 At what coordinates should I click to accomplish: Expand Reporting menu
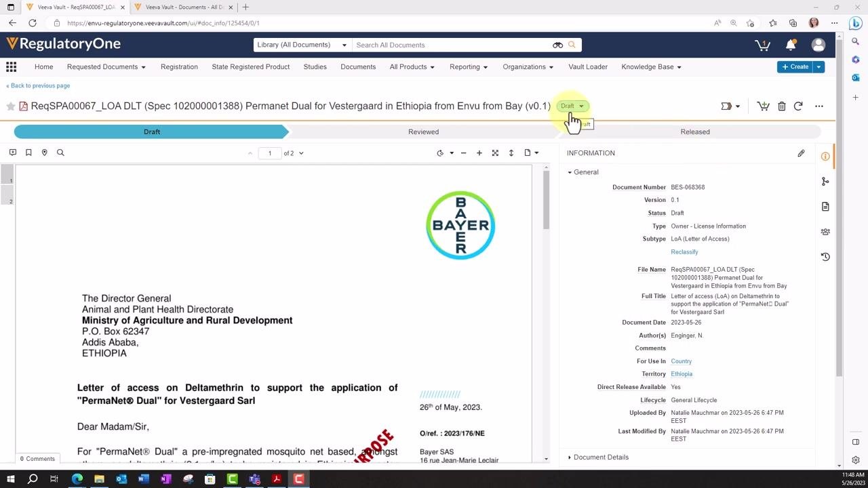pyautogui.click(x=469, y=66)
